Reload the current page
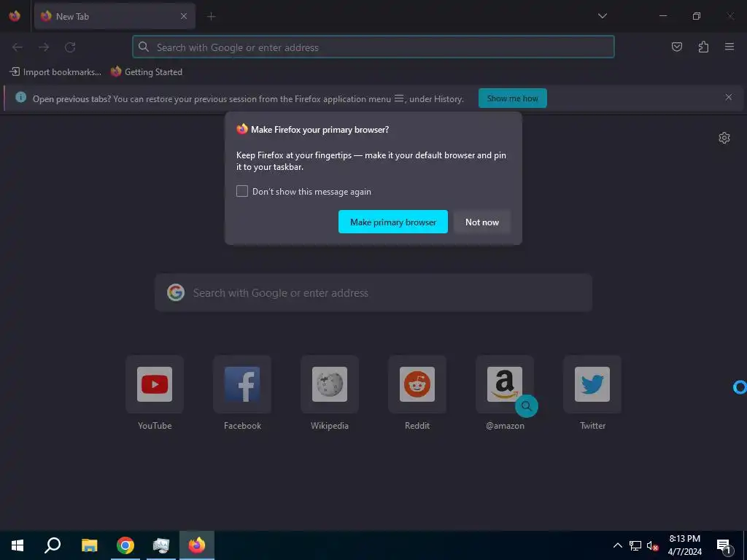 point(70,47)
